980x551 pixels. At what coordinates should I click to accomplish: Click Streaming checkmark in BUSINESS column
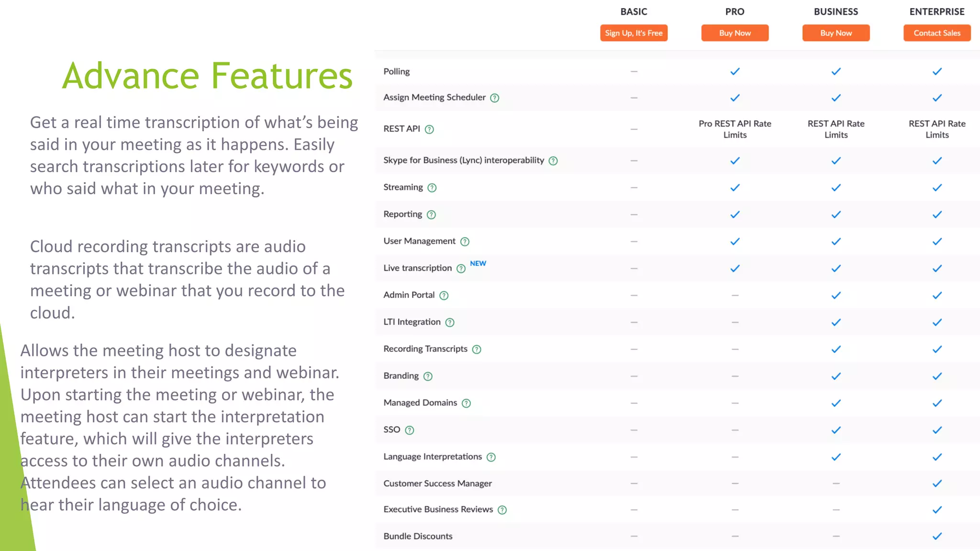tap(836, 187)
